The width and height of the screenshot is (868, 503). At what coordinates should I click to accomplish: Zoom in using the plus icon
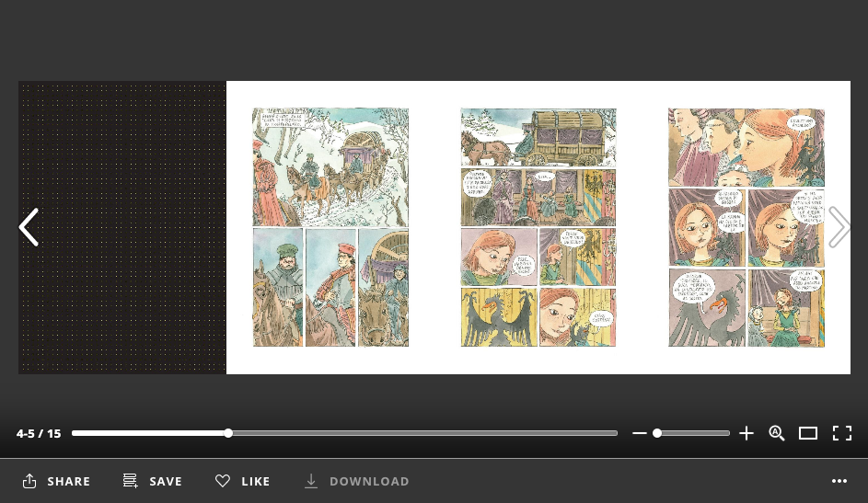point(746,433)
